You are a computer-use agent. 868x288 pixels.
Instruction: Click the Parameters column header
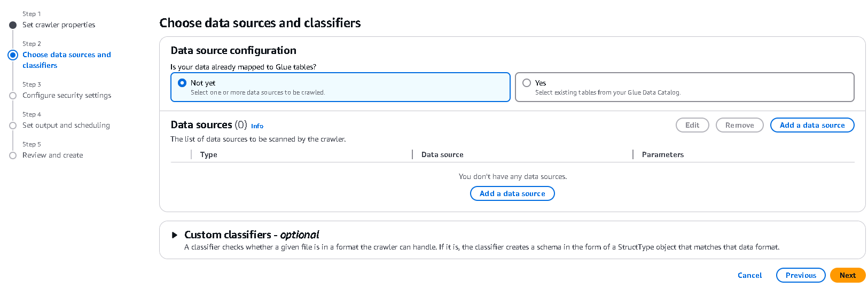662,154
